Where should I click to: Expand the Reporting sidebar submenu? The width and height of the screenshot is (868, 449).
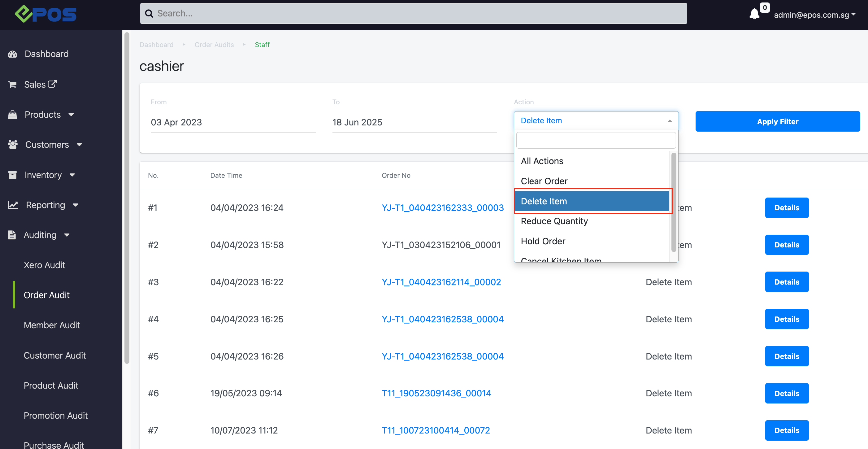click(x=76, y=205)
